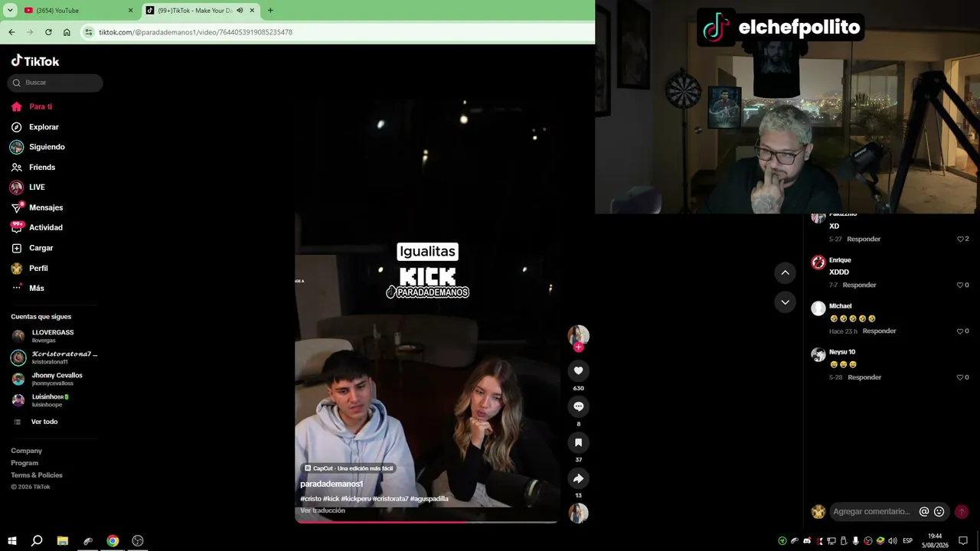Open the Program footer link
Viewport: 980px width, 551px height.
pos(24,463)
